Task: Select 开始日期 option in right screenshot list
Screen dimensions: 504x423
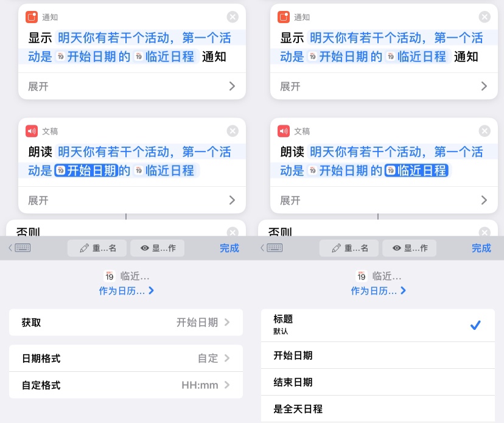Action: (x=378, y=355)
